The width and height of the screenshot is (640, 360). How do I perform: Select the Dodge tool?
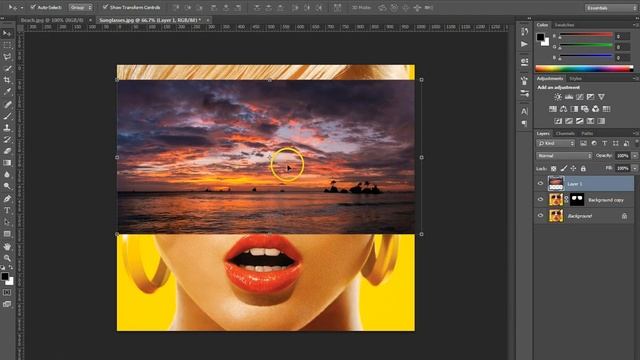point(7,186)
